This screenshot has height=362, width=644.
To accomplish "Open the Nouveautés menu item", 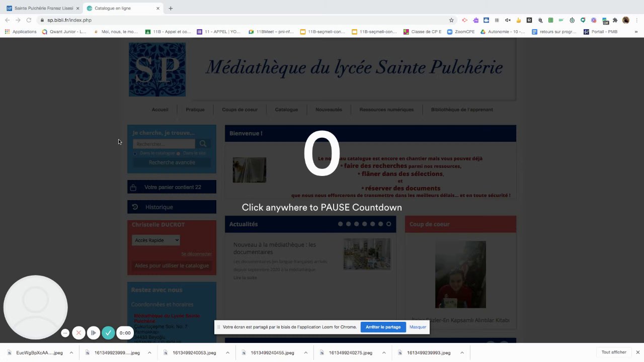I will point(329,110).
